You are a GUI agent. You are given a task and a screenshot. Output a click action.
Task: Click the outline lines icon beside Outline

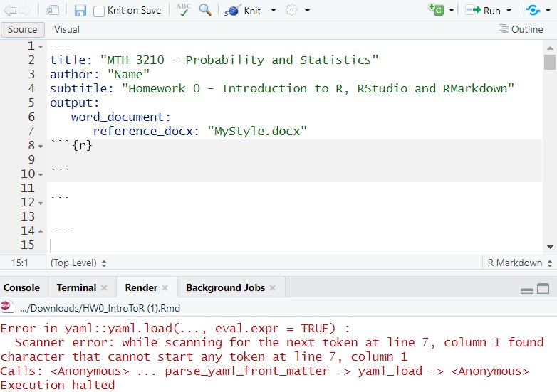click(x=504, y=28)
